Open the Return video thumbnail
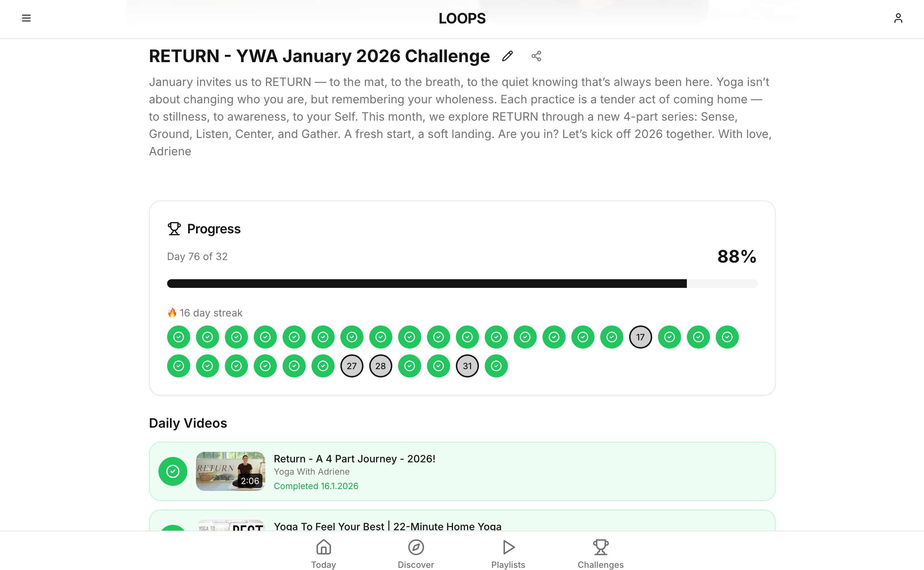Image resolution: width=924 pixels, height=570 pixels. coord(230,471)
